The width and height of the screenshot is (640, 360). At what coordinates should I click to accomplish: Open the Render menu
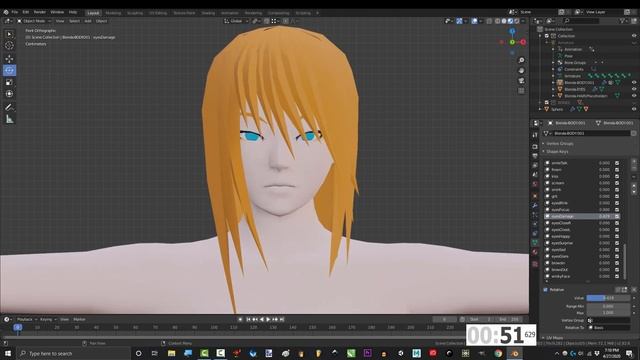tap(40, 12)
